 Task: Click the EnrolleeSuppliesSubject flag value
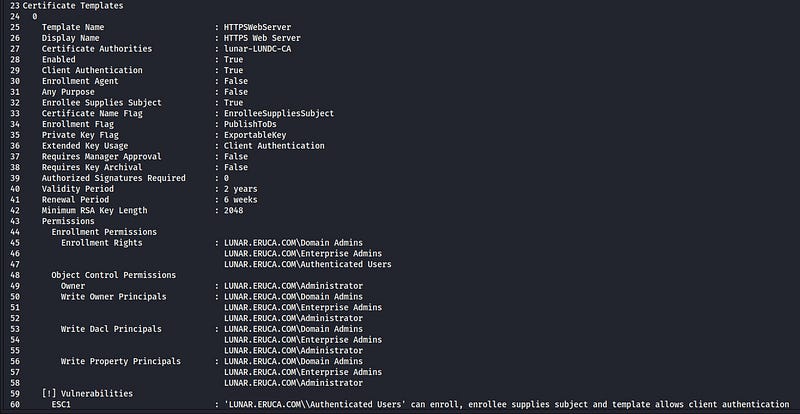[x=279, y=113]
